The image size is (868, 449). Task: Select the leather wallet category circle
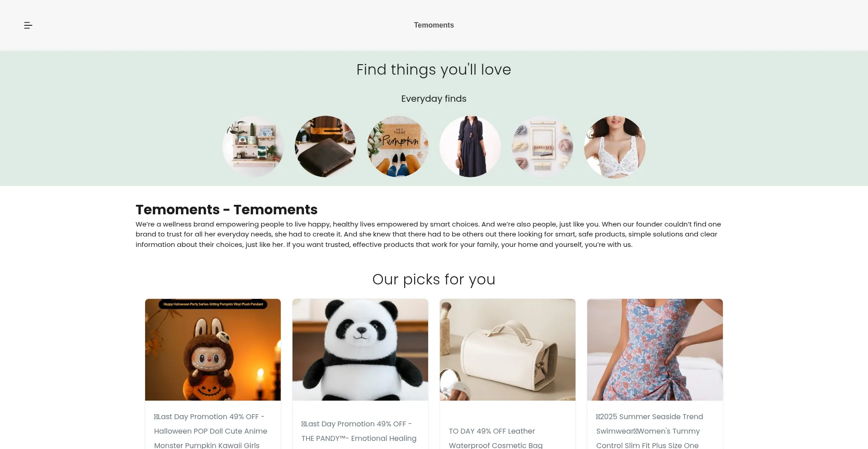click(325, 147)
